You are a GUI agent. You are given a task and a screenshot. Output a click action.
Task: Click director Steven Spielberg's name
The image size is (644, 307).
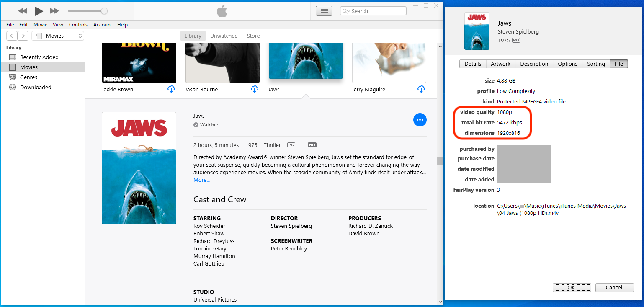pyautogui.click(x=291, y=226)
